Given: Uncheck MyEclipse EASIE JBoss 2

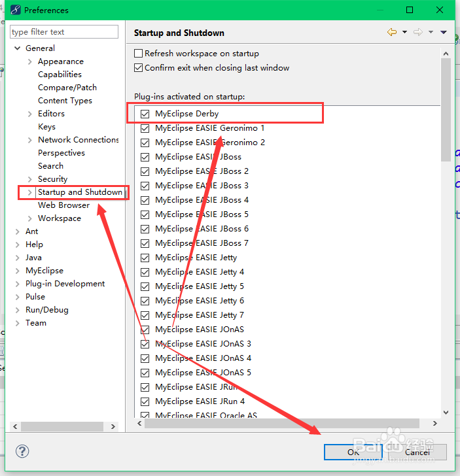Looking at the screenshot, I should tap(145, 171).
